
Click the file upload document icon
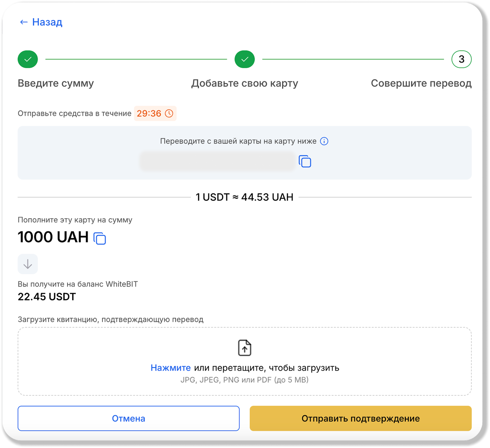pyautogui.click(x=244, y=348)
